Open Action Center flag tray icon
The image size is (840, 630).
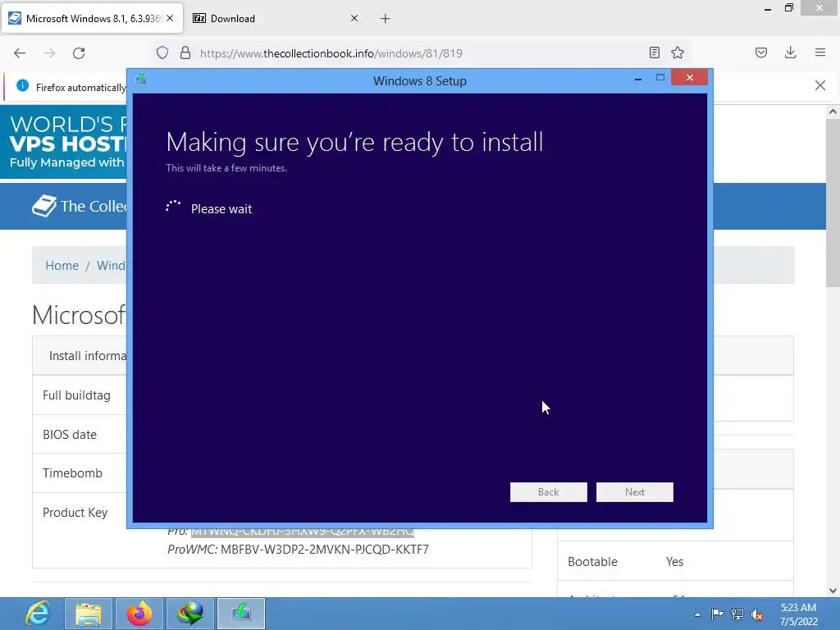tap(717, 614)
